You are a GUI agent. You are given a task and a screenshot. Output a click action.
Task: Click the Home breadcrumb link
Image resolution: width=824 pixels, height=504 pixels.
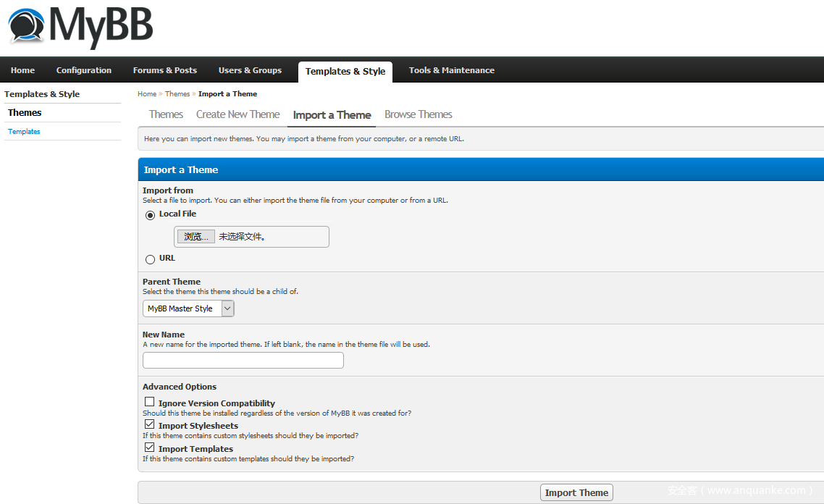tap(147, 94)
